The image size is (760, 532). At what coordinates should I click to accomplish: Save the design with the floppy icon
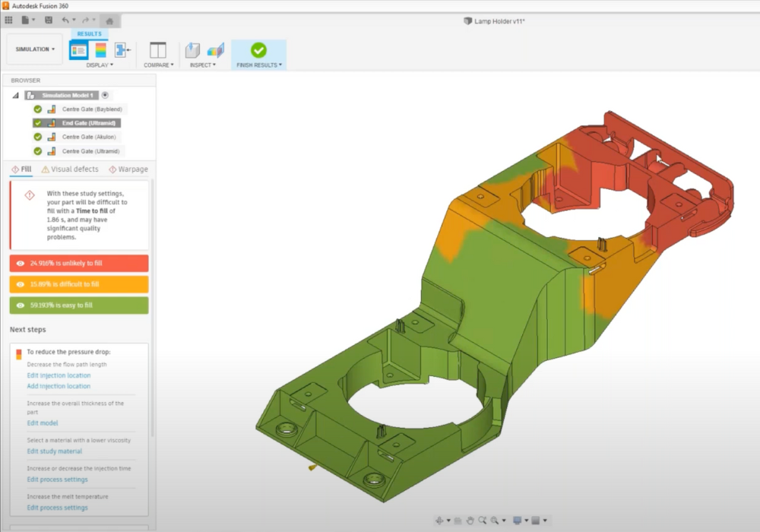49,20
